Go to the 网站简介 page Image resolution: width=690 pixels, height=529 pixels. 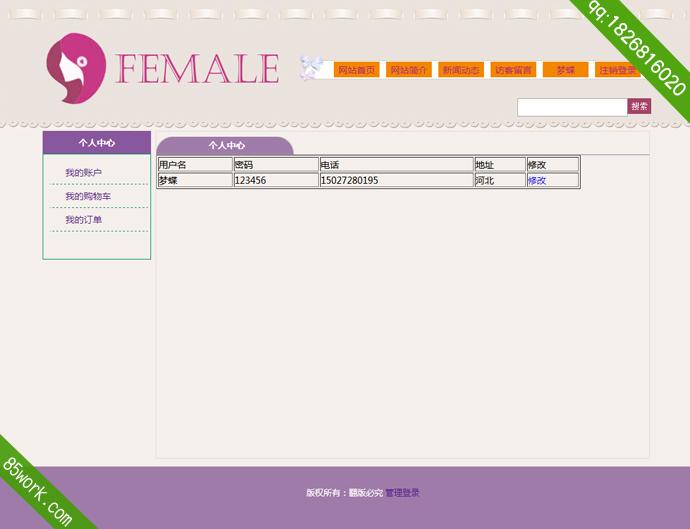click(x=409, y=70)
